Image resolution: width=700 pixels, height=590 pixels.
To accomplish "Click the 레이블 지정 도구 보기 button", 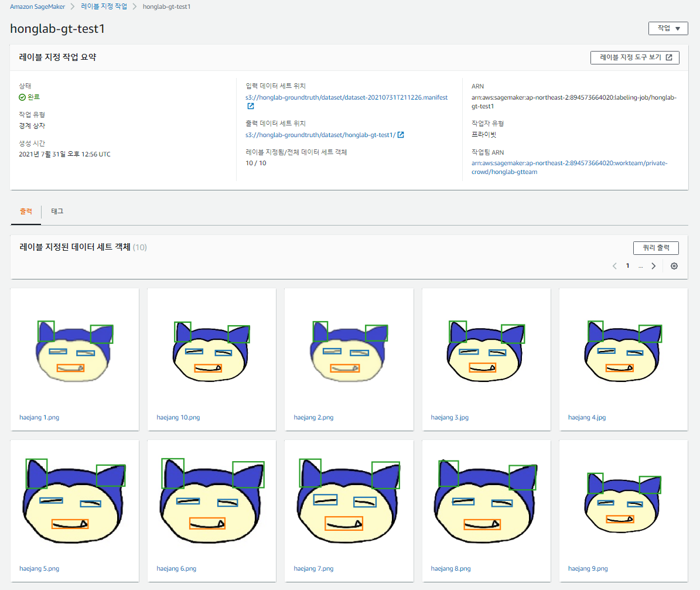I will click(x=635, y=57).
